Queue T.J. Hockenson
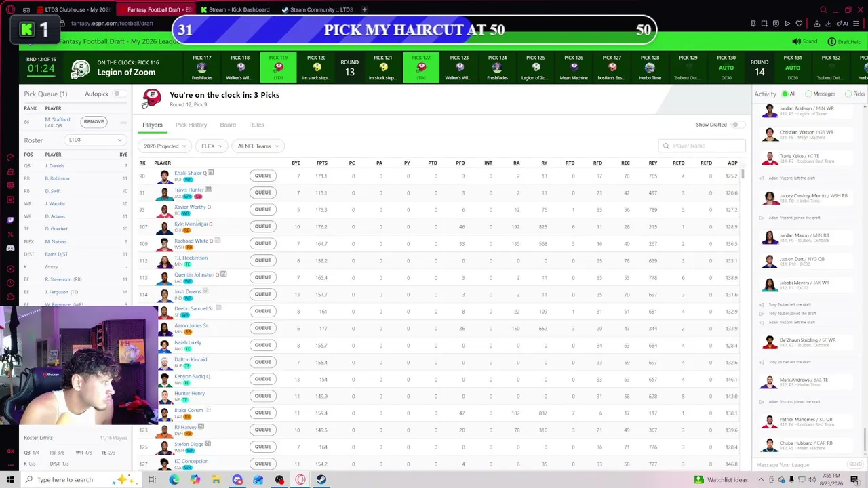The width and height of the screenshot is (868, 488). (263, 260)
